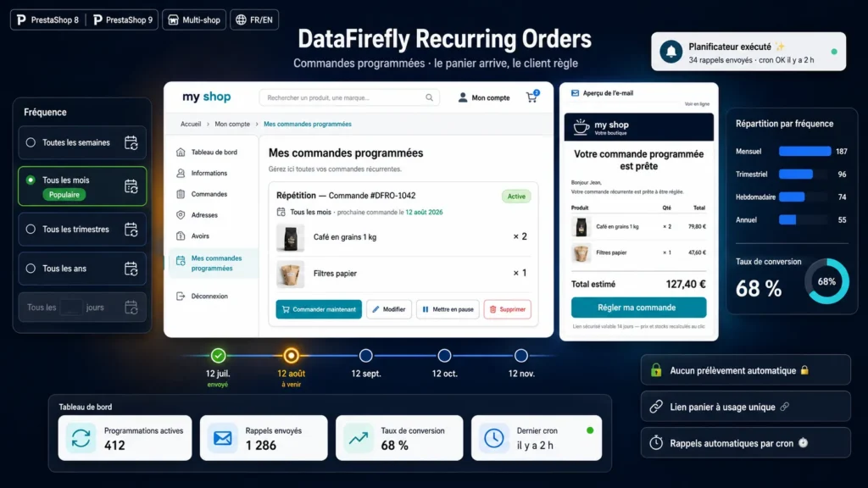Click the Active status badge
The height and width of the screenshot is (488, 868).
tap(516, 197)
